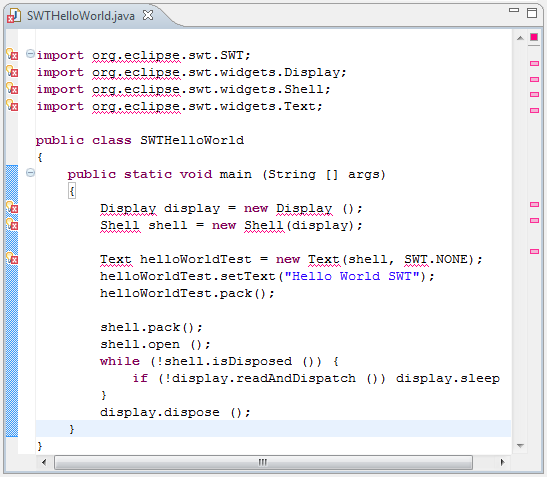Click the Java file icon in the editor tab
The image size is (547, 477).
14,16
